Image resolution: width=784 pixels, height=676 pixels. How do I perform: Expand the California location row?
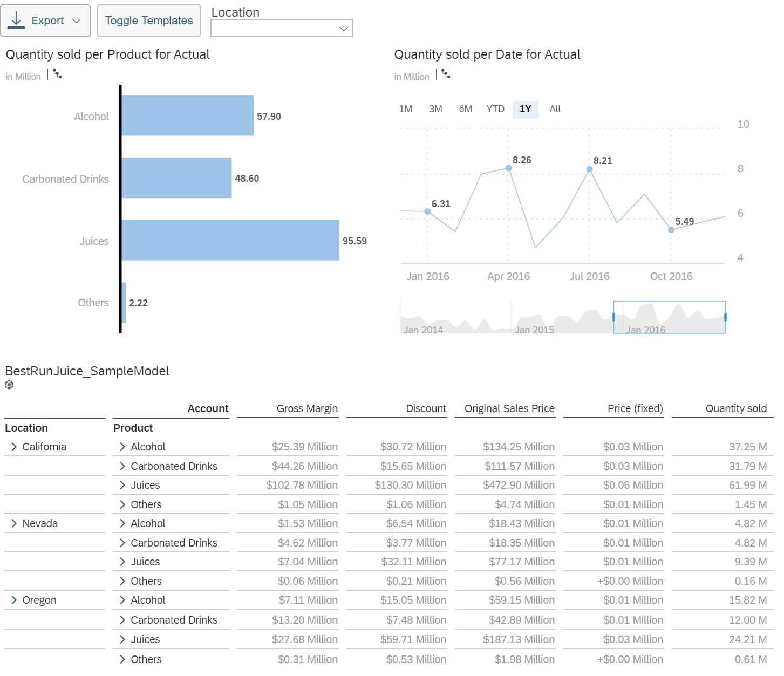[14, 447]
